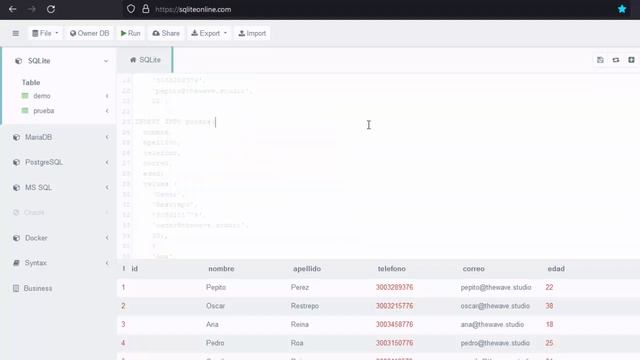Image resolution: width=640 pixels, height=360 pixels.
Task: Click the telefono column header
Action: pos(391,269)
